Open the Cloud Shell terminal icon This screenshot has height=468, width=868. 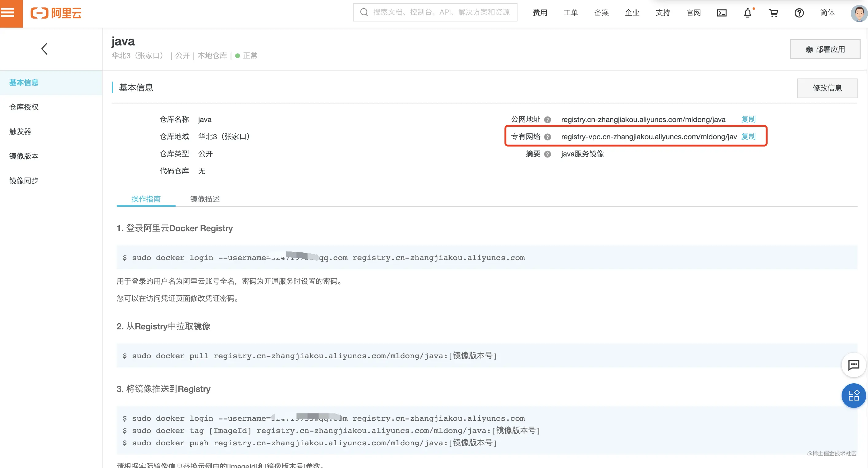click(721, 13)
